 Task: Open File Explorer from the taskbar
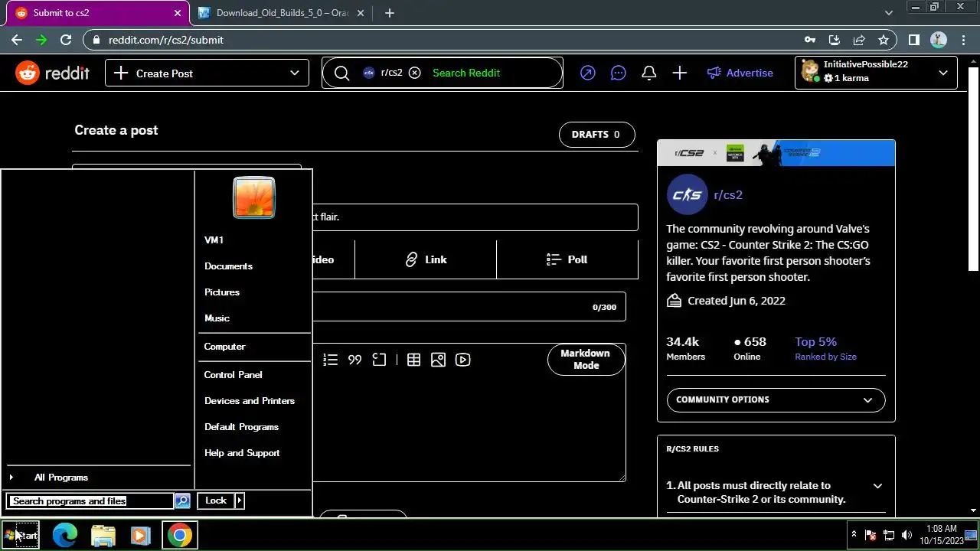tap(103, 535)
